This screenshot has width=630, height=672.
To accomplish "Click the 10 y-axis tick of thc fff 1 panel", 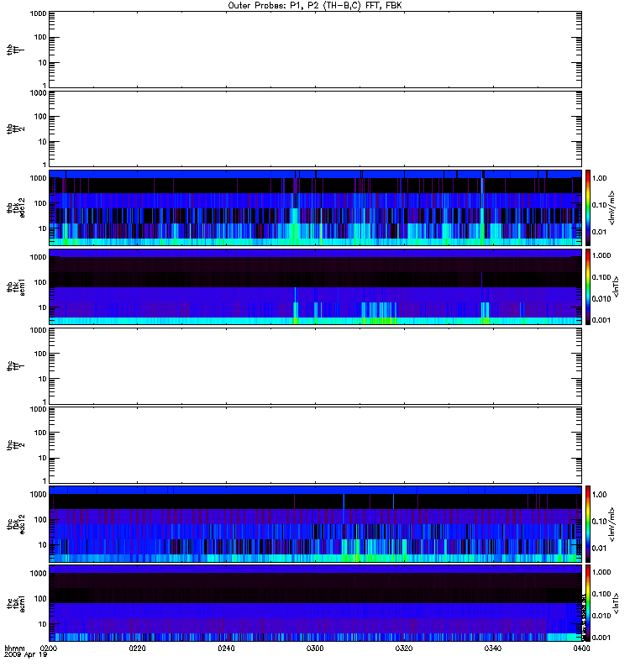I will [x=43, y=379].
